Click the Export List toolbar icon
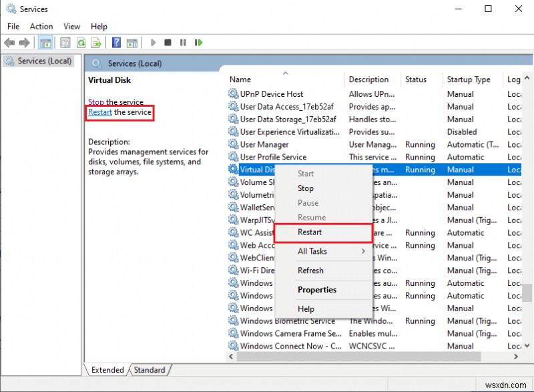Screen dimensions: 534x392 (96, 43)
